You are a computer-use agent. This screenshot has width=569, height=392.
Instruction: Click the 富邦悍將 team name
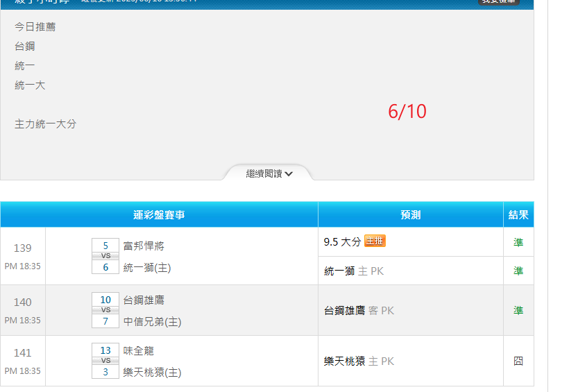(x=144, y=246)
